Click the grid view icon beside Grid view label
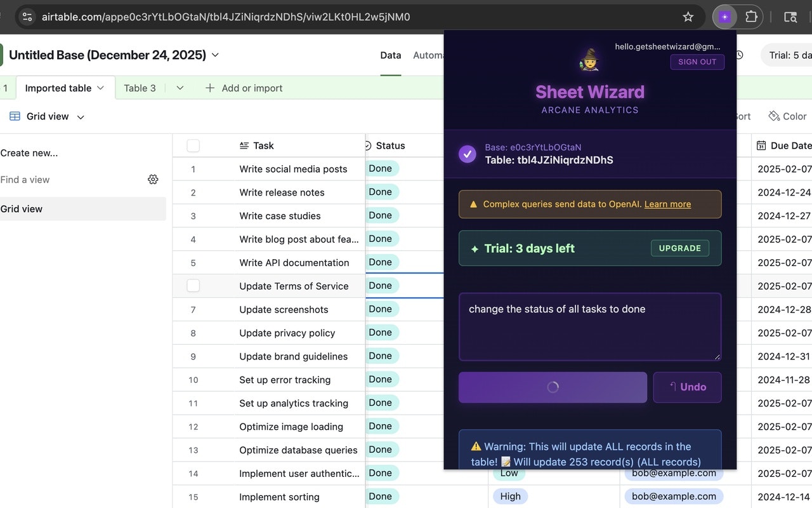Screen dimensions: 812x508 click(14, 116)
